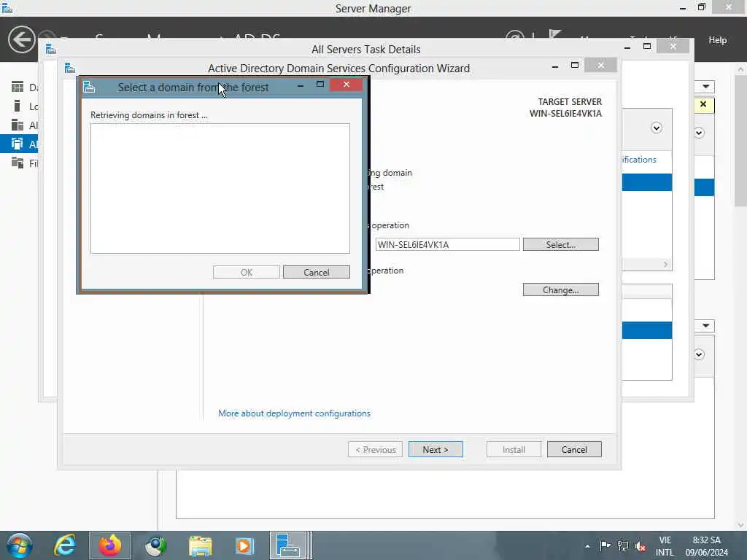Click the Install wizard button
Viewport: 747px width, 560px height.
pos(514,449)
